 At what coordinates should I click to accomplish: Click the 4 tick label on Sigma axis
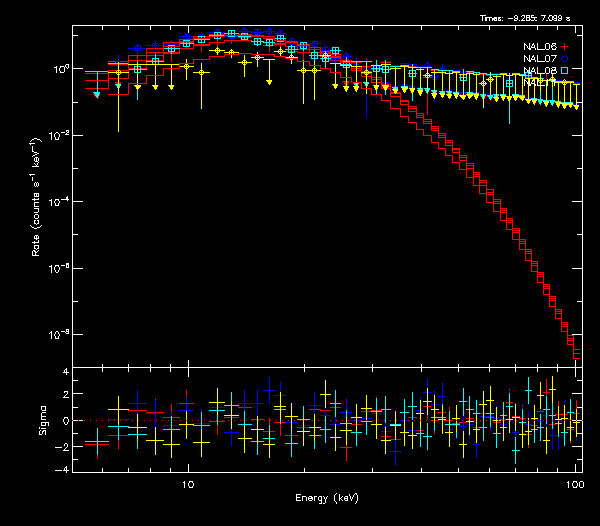click(x=65, y=372)
